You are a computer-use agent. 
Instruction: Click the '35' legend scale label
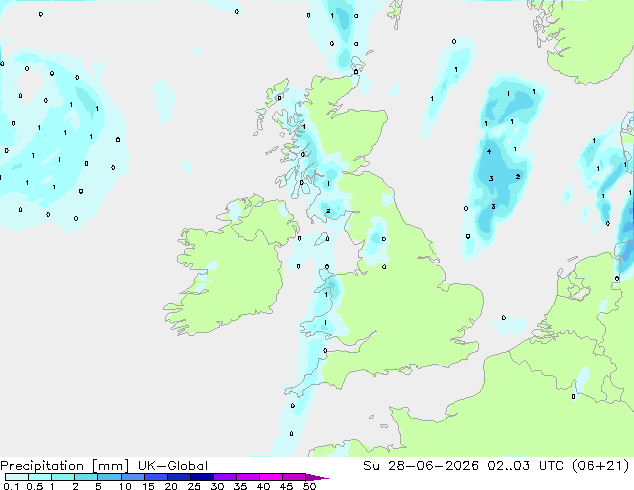point(240,486)
